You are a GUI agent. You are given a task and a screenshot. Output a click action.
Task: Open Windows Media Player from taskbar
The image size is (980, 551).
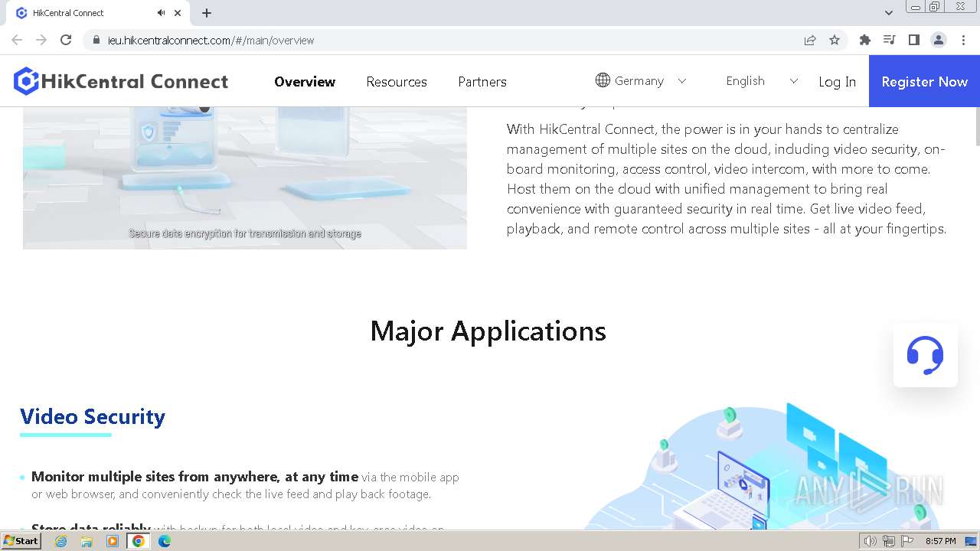coord(113,540)
